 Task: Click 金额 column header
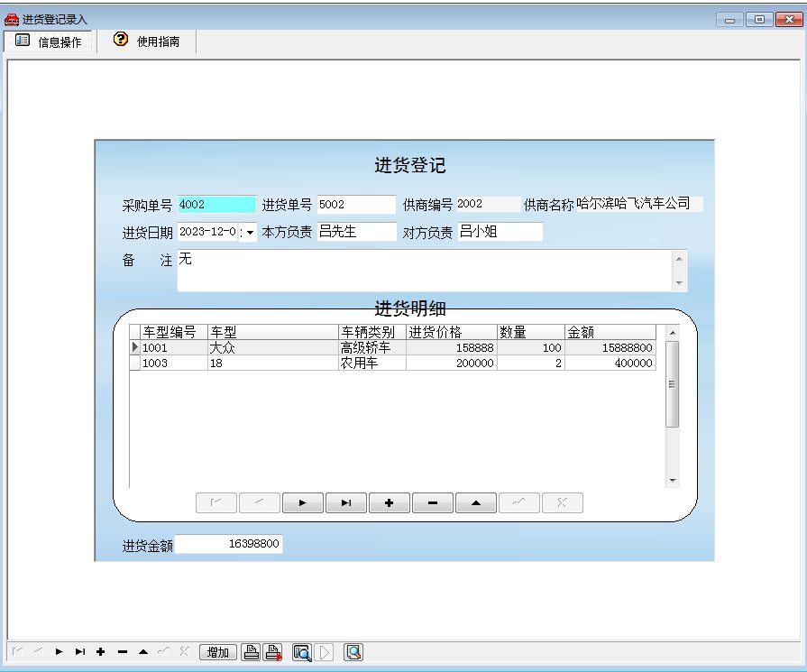click(x=610, y=332)
